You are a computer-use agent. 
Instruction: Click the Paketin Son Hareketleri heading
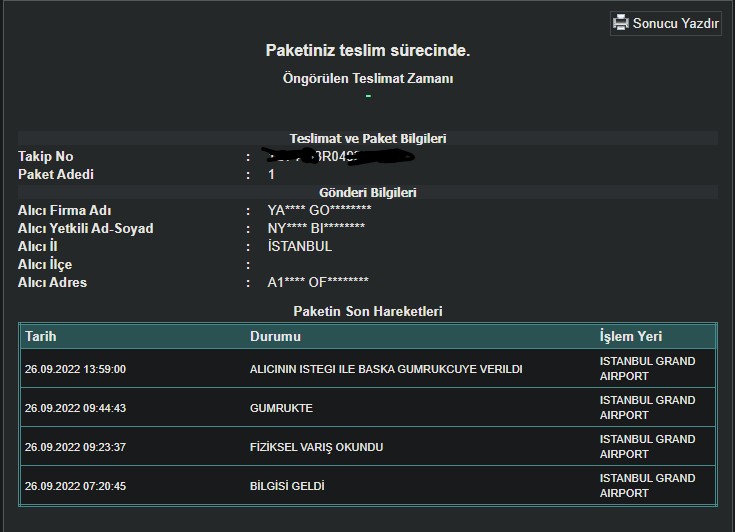[x=368, y=311]
